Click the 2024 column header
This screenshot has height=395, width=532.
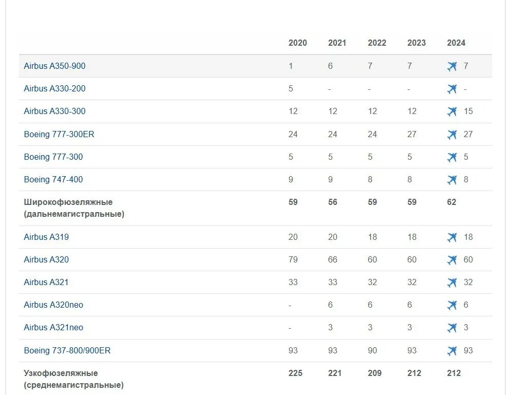click(x=456, y=43)
